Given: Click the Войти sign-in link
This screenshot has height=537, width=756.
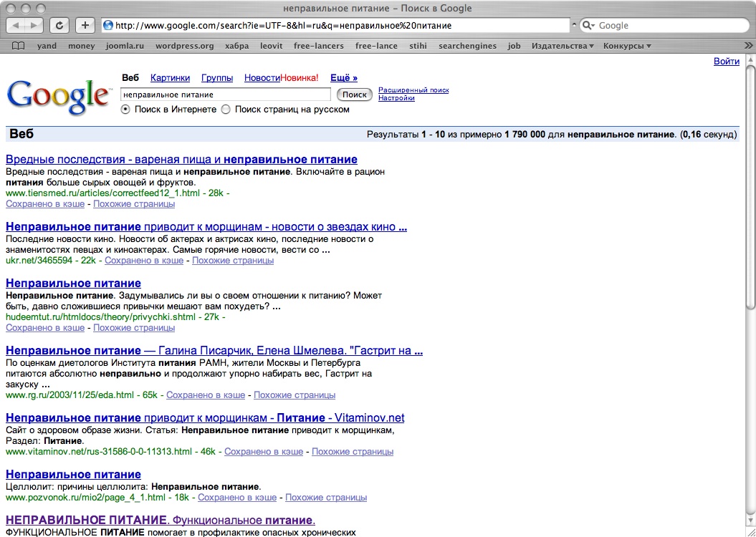Looking at the screenshot, I should click(727, 62).
